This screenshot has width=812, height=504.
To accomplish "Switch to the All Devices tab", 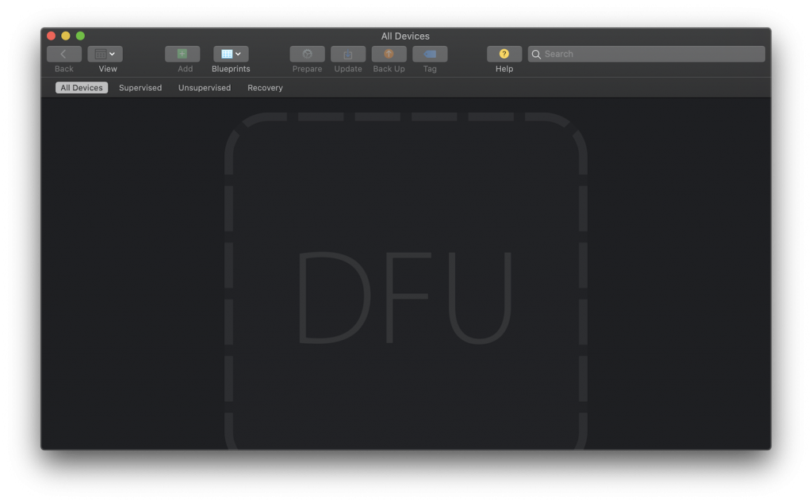I will coord(80,87).
